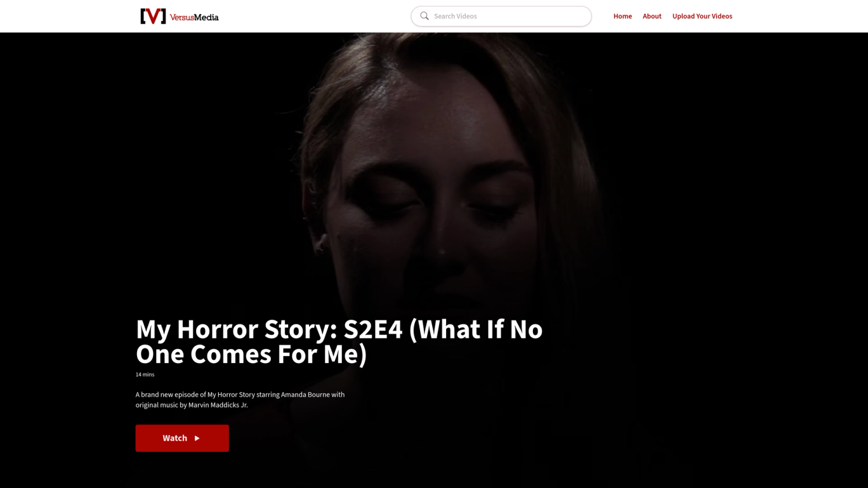This screenshot has width=868, height=488.
Task: Click What If No One Comes For Me subtitle
Action: pos(339,342)
